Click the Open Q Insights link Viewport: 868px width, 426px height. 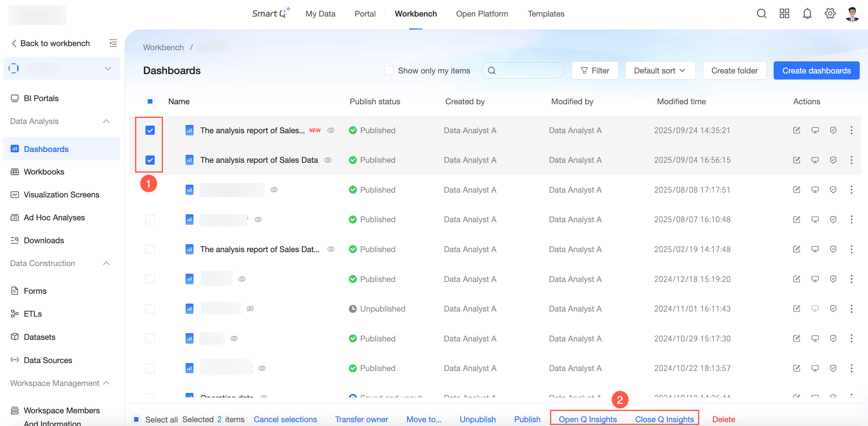(x=587, y=419)
